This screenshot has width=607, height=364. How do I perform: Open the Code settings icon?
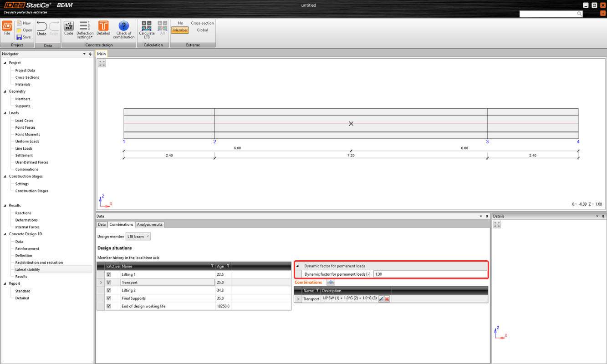tap(68, 26)
